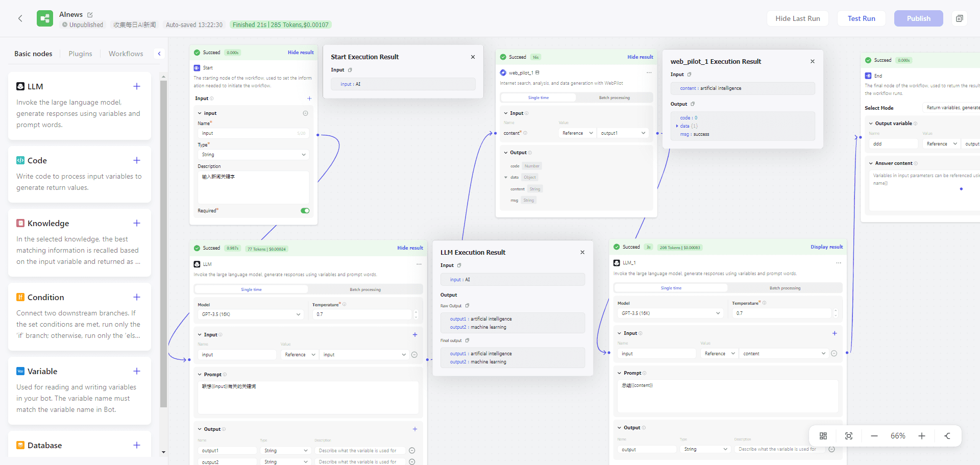Image resolution: width=980 pixels, height=465 pixels.
Task: Copy the Start Execution Result input
Action: (x=350, y=70)
